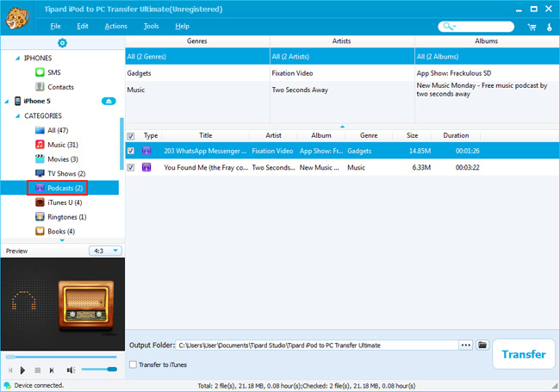The width and height of the screenshot is (560, 392).
Task: Skip to next track in preview
Action: coord(52,370)
